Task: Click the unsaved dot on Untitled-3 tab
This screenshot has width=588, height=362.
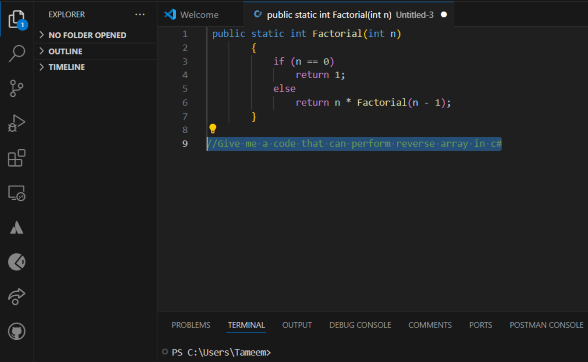Action: click(444, 15)
